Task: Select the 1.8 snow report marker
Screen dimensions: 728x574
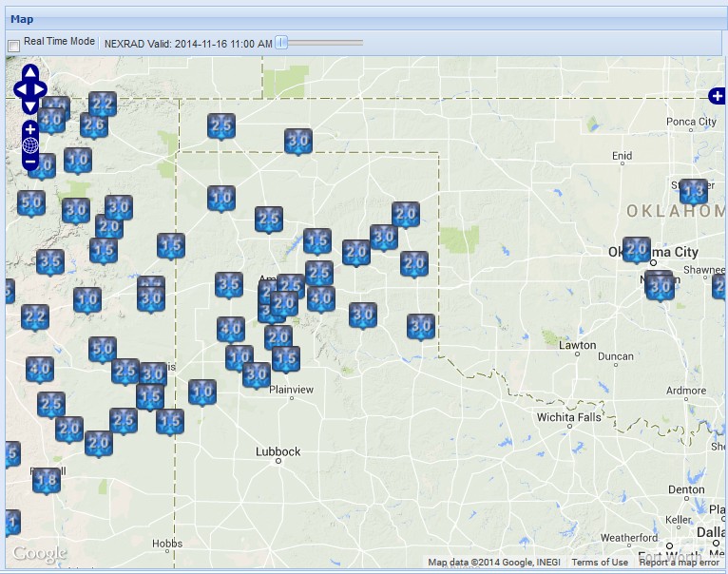Action: click(47, 481)
